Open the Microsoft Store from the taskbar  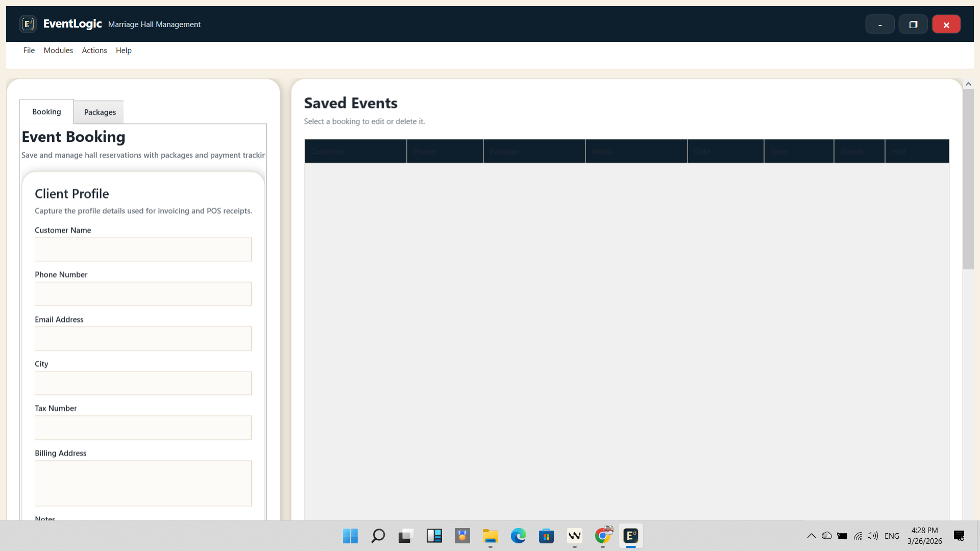pos(546,536)
